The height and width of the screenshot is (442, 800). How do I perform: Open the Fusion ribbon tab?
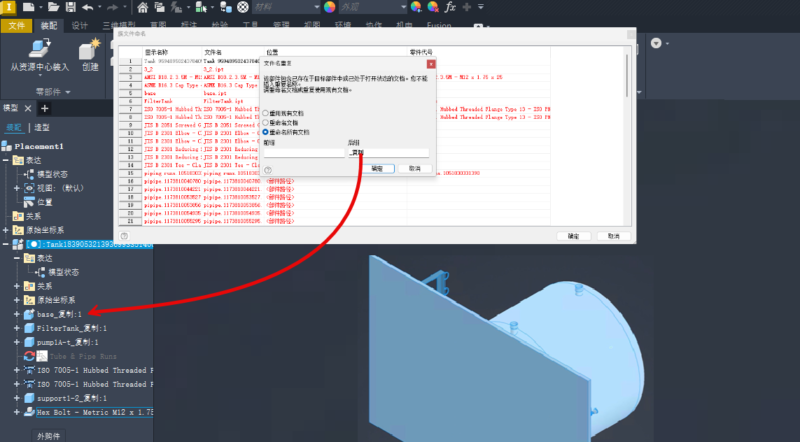pyautogui.click(x=439, y=25)
